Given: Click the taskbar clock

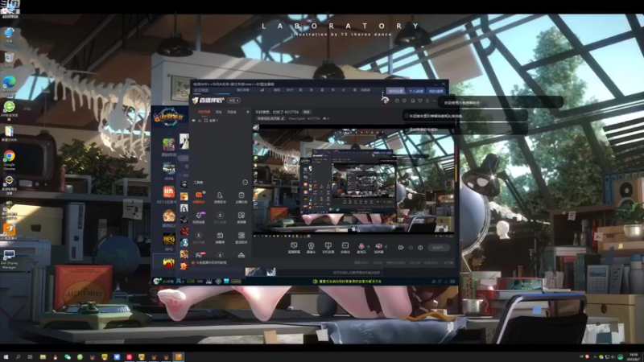Looking at the screenshot, I should pyautogui.click(x=634, y=356).
